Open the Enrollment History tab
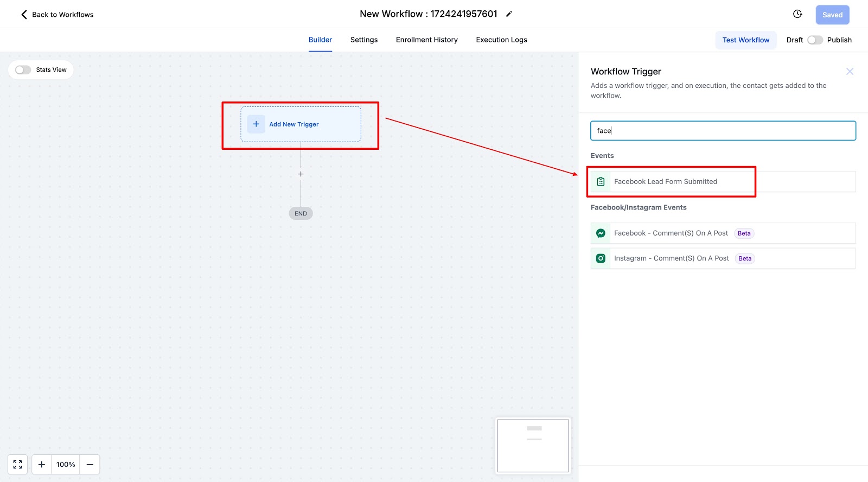 point(427,40)
